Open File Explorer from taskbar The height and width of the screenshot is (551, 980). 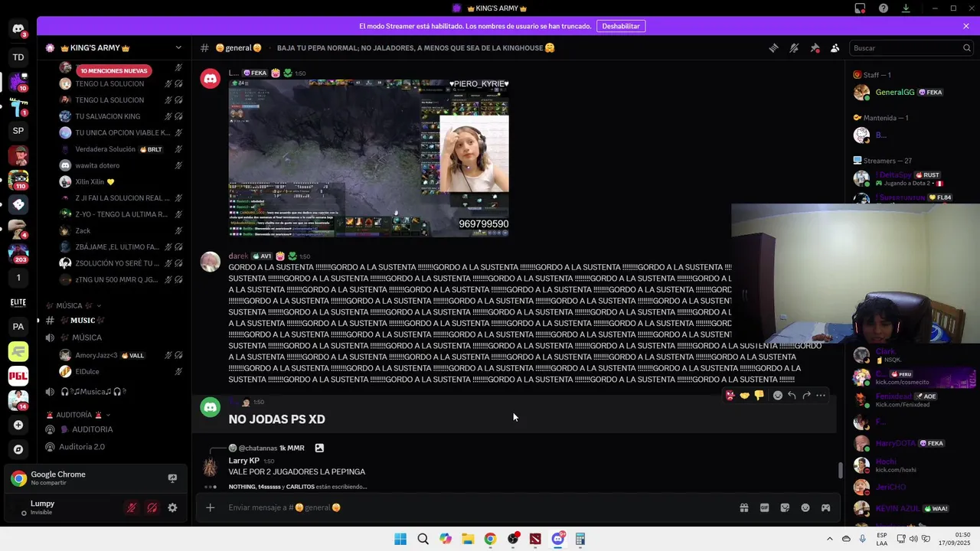(468, 539)
